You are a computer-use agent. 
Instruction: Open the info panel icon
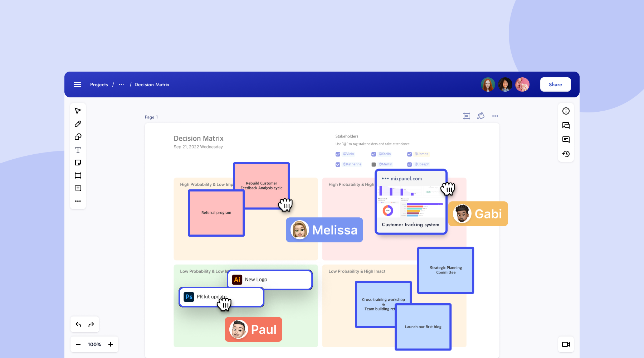[x=566, y=111]
